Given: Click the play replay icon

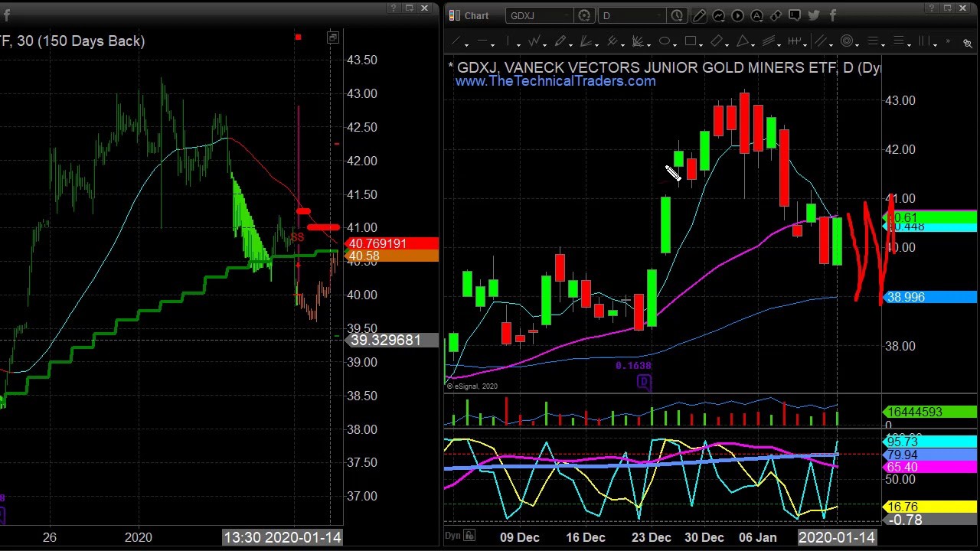Looking at the screenshot, I should 737,15.
